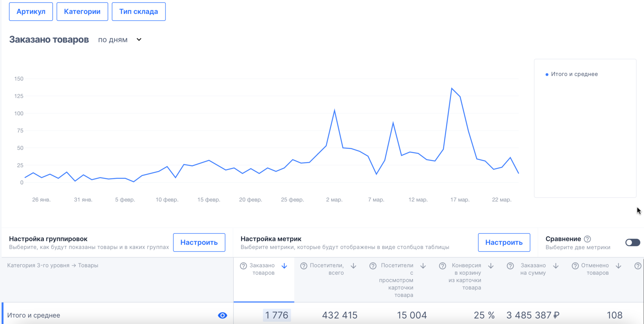Toggle visibility eye for Итого и среднее

tap(222, 315)
